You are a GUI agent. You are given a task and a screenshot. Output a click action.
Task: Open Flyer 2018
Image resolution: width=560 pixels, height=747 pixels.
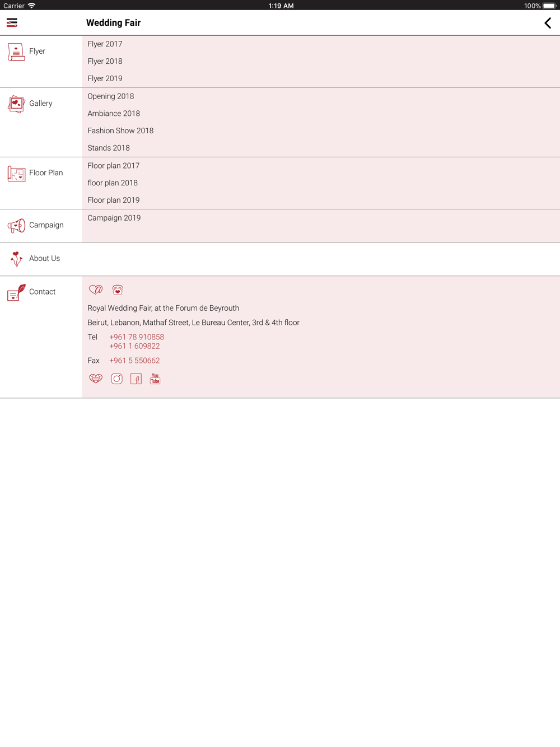105,61
